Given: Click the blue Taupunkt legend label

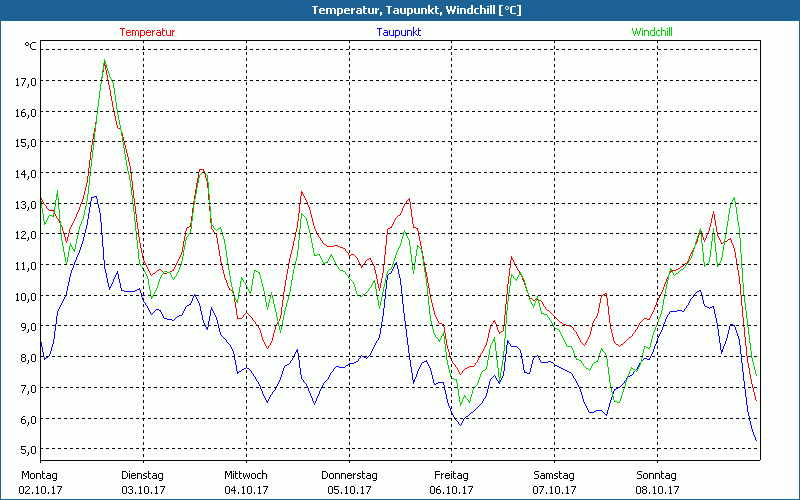Looking at the screenshot, I should point(398,32).
